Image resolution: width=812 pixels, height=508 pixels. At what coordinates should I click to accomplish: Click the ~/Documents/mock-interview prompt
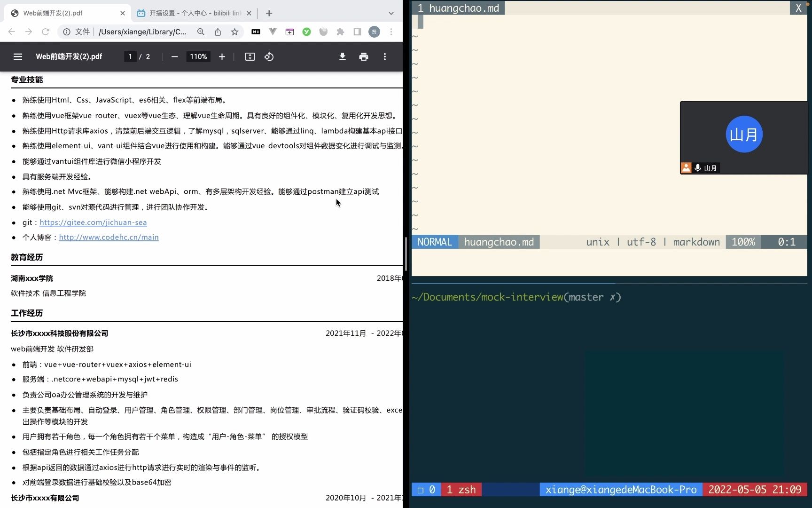[487, 297]
